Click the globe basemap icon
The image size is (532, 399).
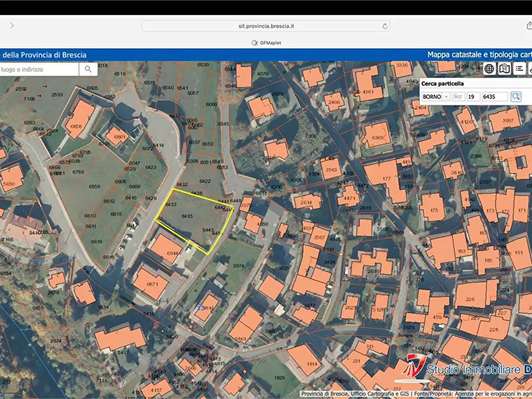pyautogui.click(x=489, y=68)
